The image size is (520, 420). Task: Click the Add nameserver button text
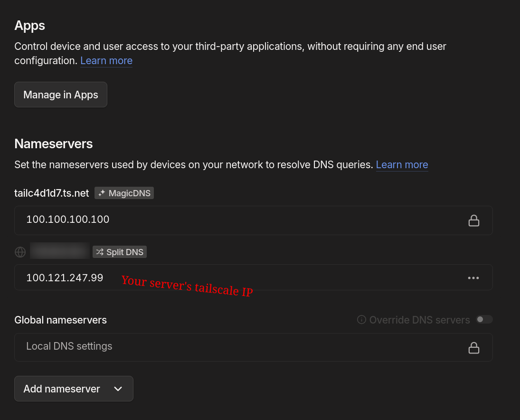62,388
